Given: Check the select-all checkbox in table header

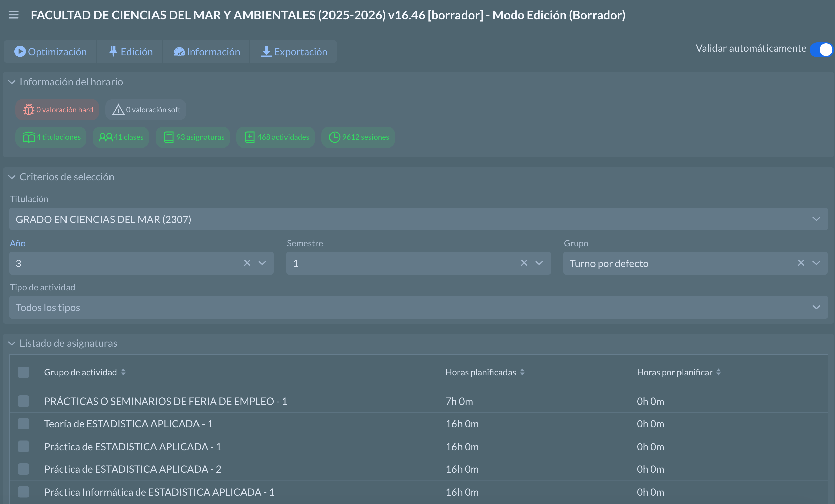Looking at the screenshot, I should pyautogui.click(x=24, y=372).
